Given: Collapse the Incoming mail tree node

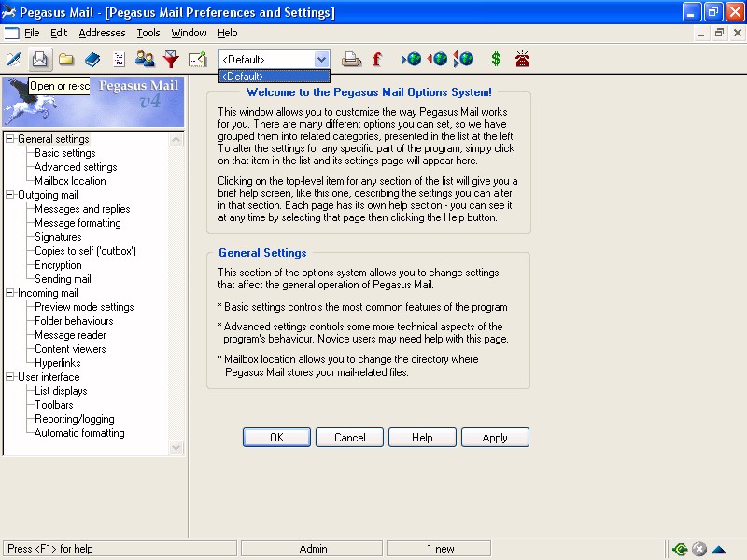Looking at the screenshot, I should 9,293.
